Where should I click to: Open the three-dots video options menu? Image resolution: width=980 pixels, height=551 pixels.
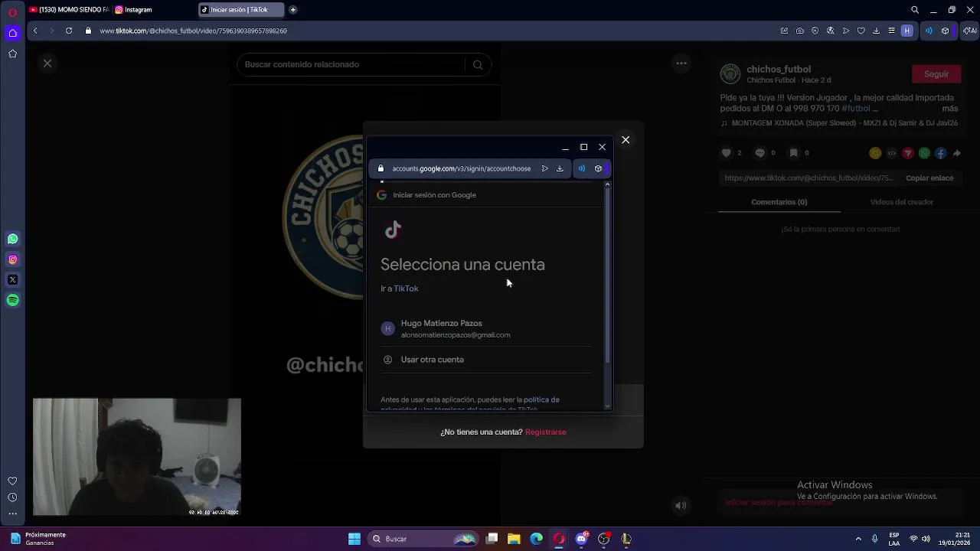click(x=681, y=64)
